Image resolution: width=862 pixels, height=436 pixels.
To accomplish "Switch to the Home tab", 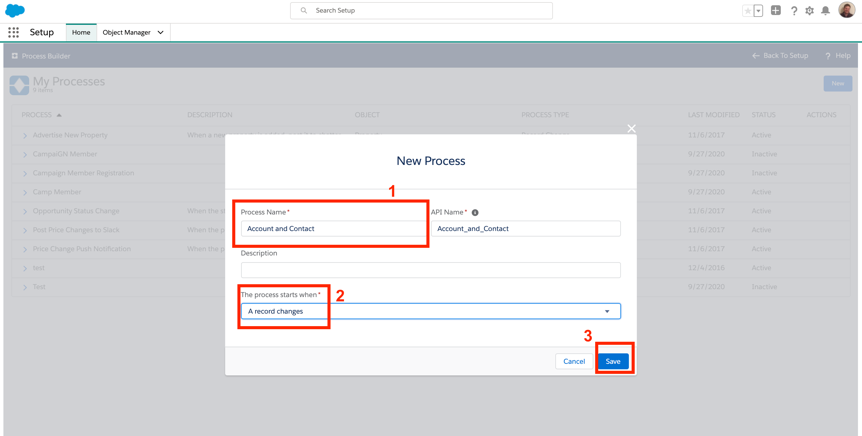I will 81,32.
